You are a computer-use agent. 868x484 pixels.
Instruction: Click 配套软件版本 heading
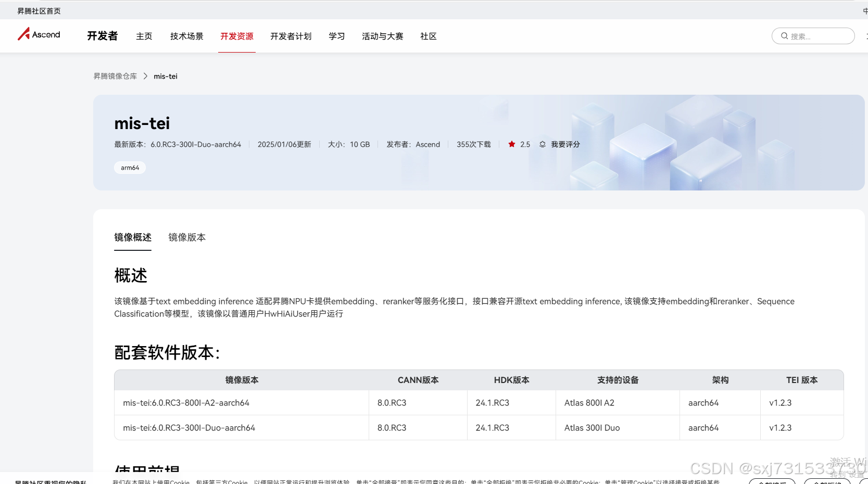click(x=167, y=352)
